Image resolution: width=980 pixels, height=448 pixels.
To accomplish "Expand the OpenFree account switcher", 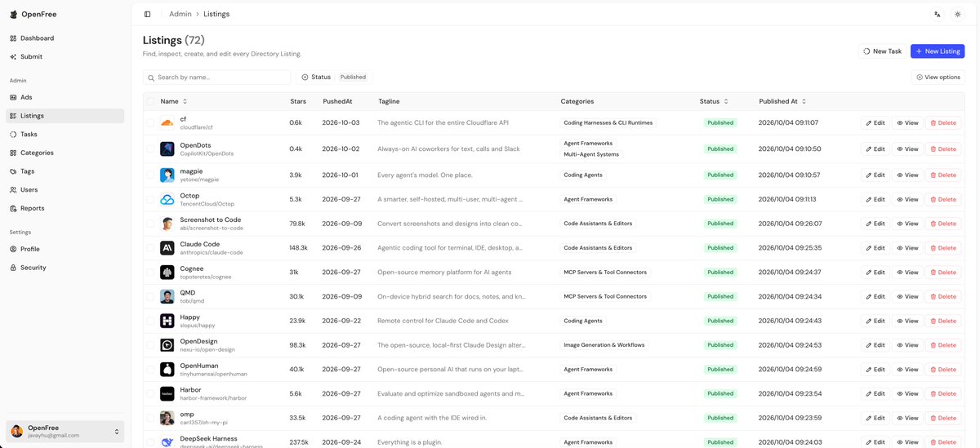I will coord(65,432).
